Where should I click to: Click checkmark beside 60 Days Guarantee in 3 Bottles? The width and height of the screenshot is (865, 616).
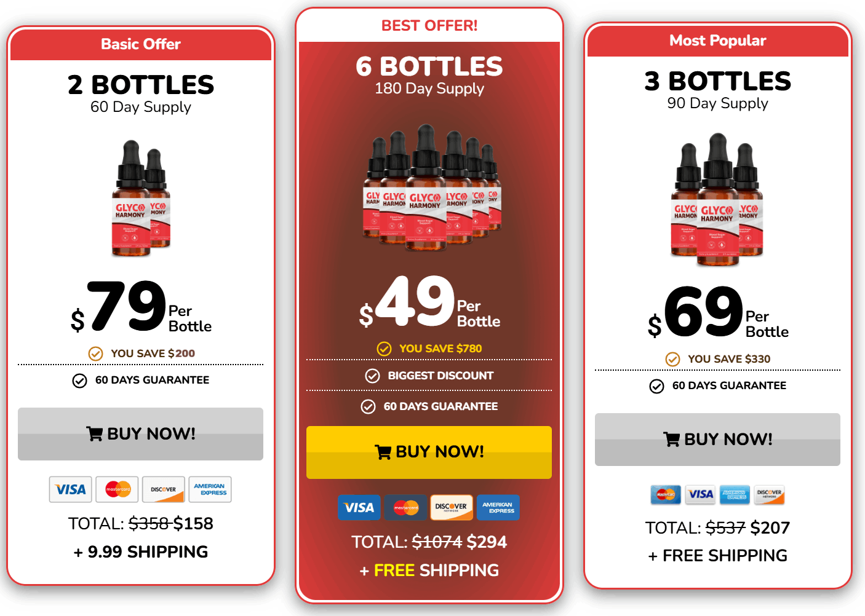coord(656,386)
